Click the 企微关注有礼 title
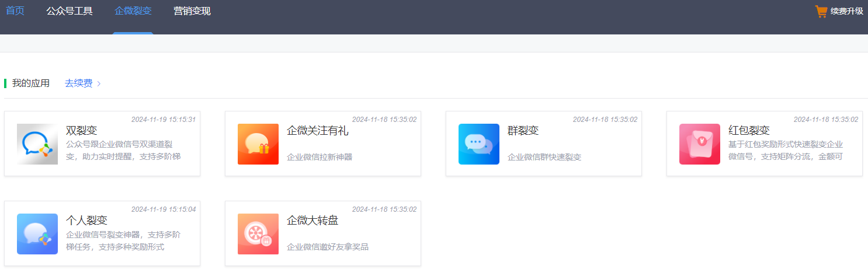The height and width of the screenshot is (276, 868). click(x=317, y=131)
